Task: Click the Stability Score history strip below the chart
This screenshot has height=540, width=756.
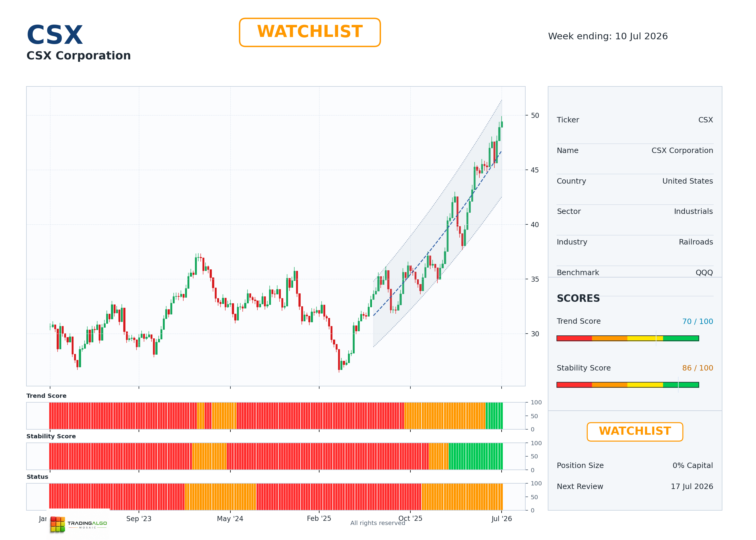Action: click(x=276, y=457)
